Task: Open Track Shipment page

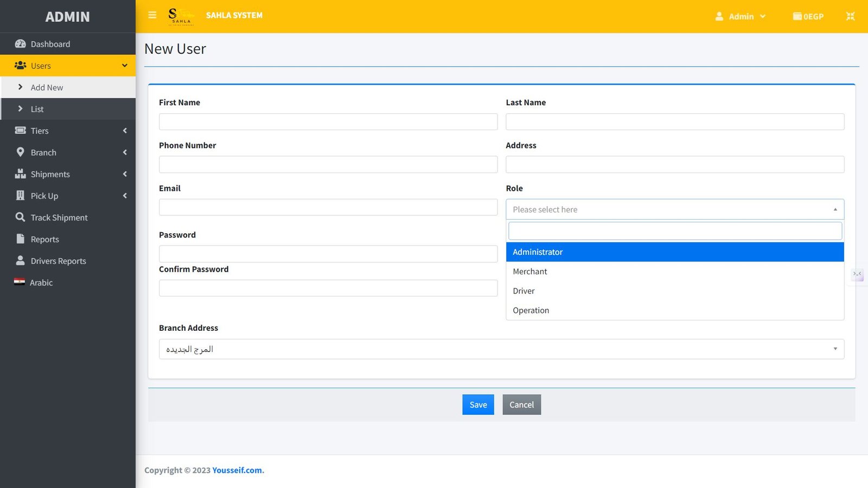Action: point(68,217)
